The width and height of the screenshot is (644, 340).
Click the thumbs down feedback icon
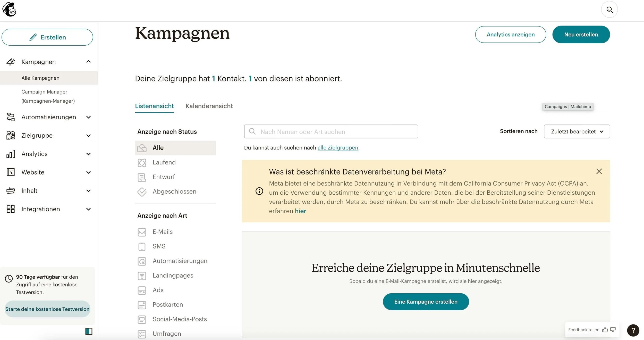(613, 330)
